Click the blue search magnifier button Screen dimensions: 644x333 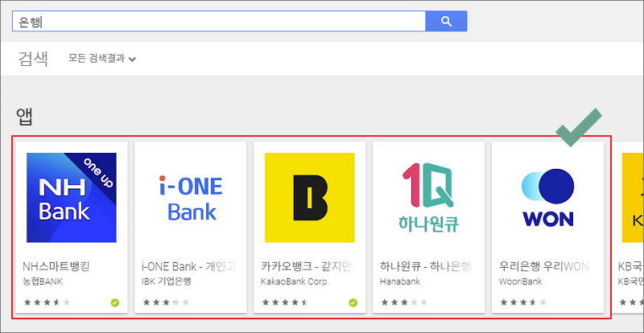click(446, 22)
